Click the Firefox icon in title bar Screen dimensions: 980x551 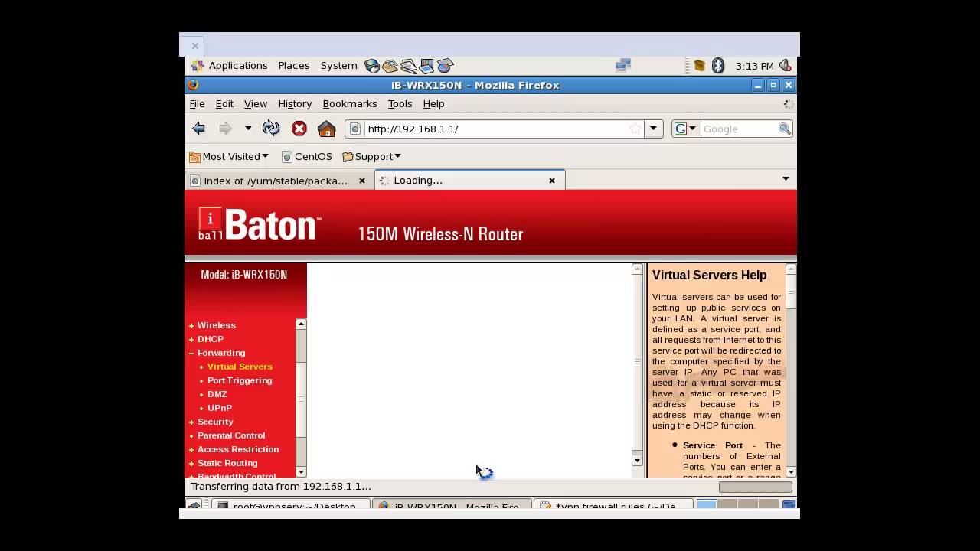coord(193,85)
